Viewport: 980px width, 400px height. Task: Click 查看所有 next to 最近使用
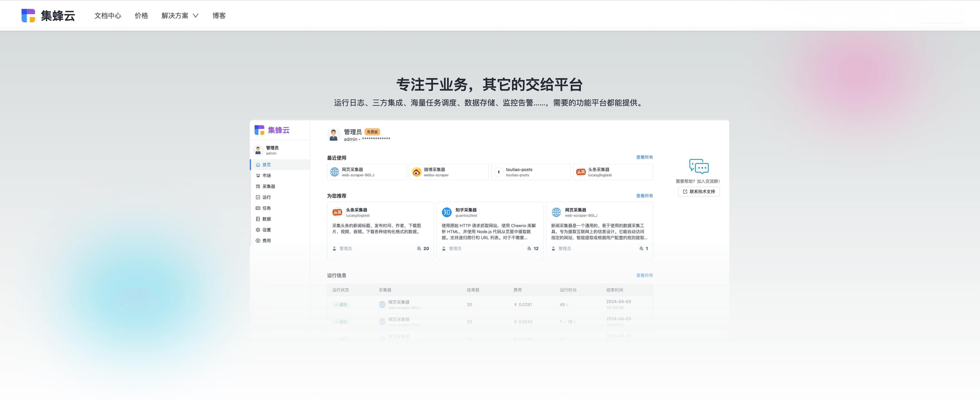point(644,157)
